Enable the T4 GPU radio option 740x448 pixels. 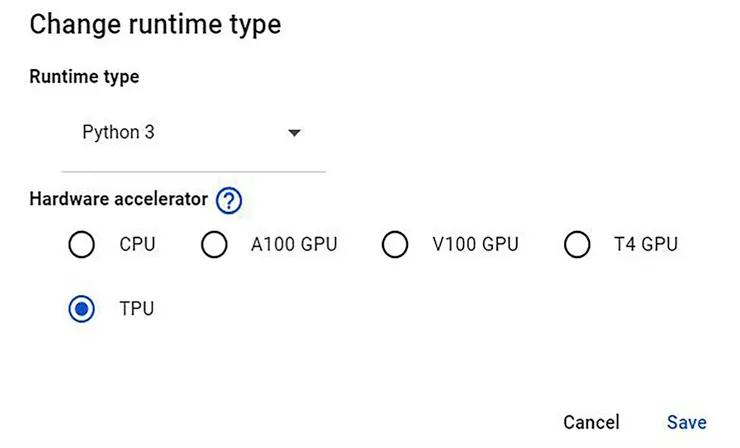click(577, 245)
